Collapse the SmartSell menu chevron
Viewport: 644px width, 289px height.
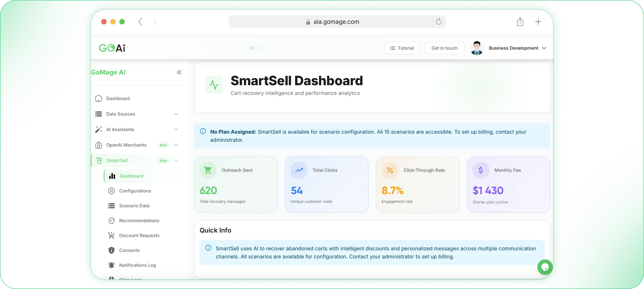point(176,160)
